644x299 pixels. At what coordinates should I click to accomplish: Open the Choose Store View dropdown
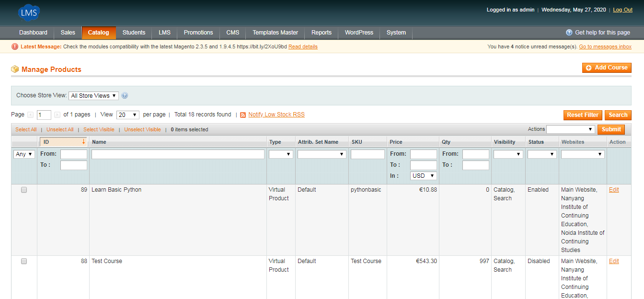point(93,96)
